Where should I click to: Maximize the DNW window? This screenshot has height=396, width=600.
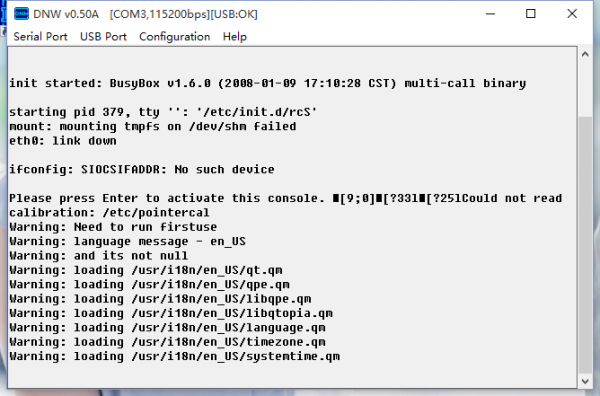pos(531,14)
